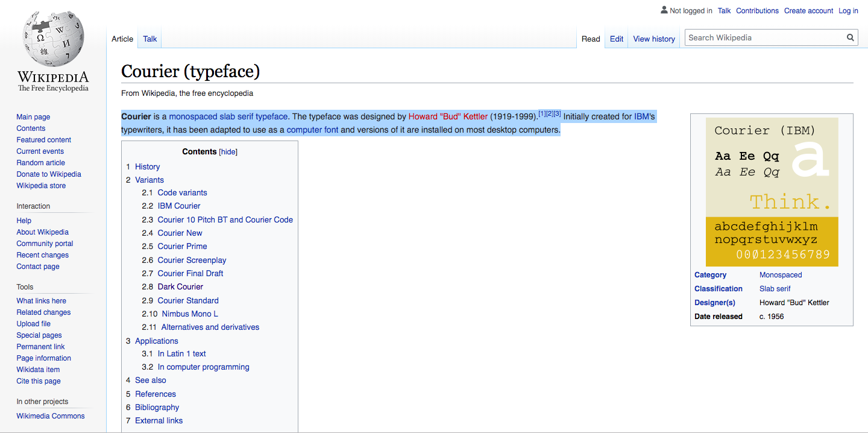Jump to Courier Final Draft subsection

pyautogui.click(x=190, y=274)
